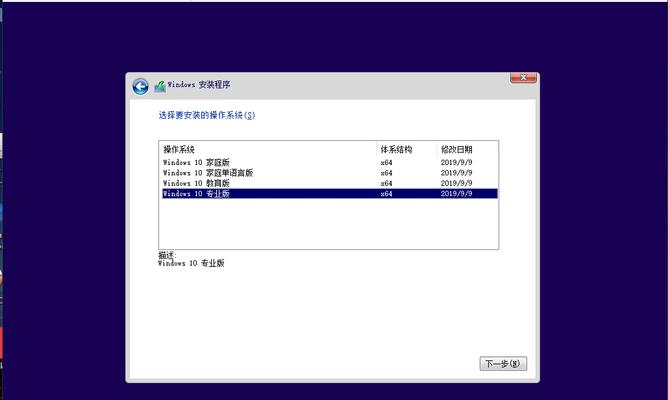Screen dimensions: 668x400
Task: Click the 2019/9/9 date for 教育版
Action: (456, 183)
